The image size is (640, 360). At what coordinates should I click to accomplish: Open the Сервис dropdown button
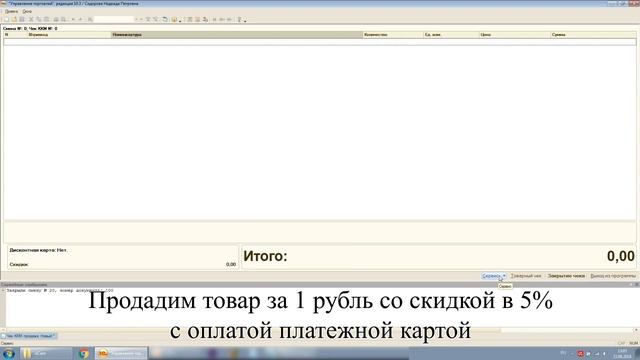[494, 276]
